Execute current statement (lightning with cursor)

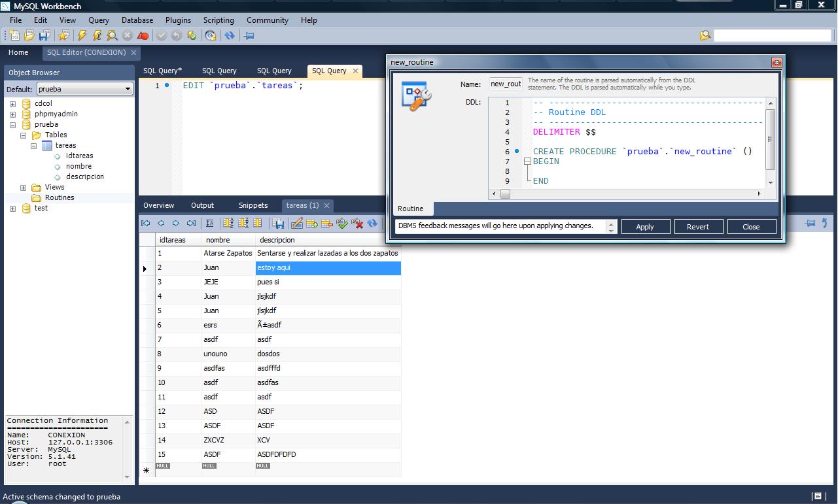pyautogui.click(x=97, y=35)
